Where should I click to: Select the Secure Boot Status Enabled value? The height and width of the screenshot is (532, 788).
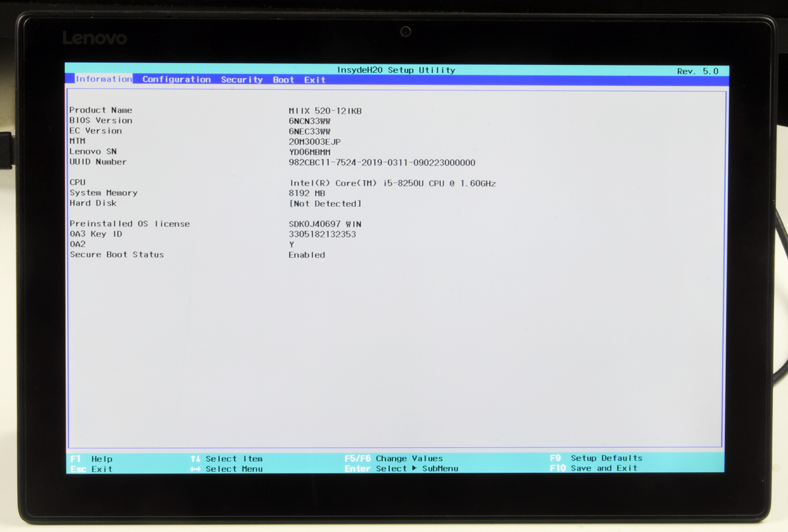coord(307,255)
